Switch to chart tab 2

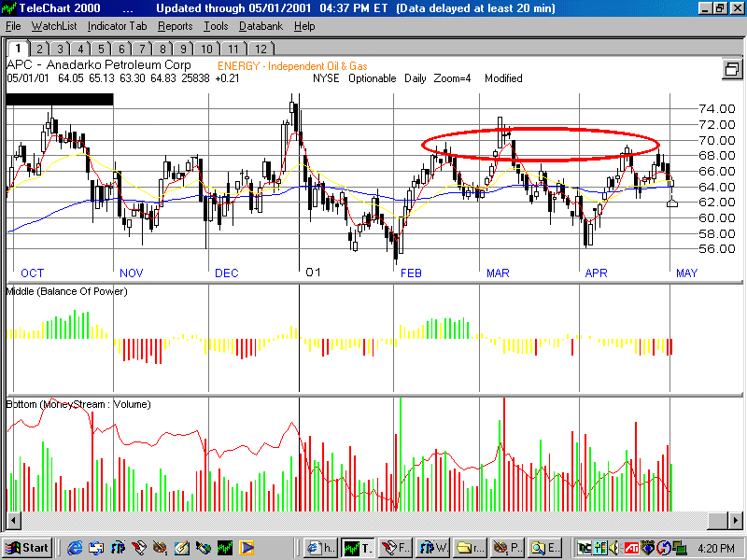[x=39, y=49]
